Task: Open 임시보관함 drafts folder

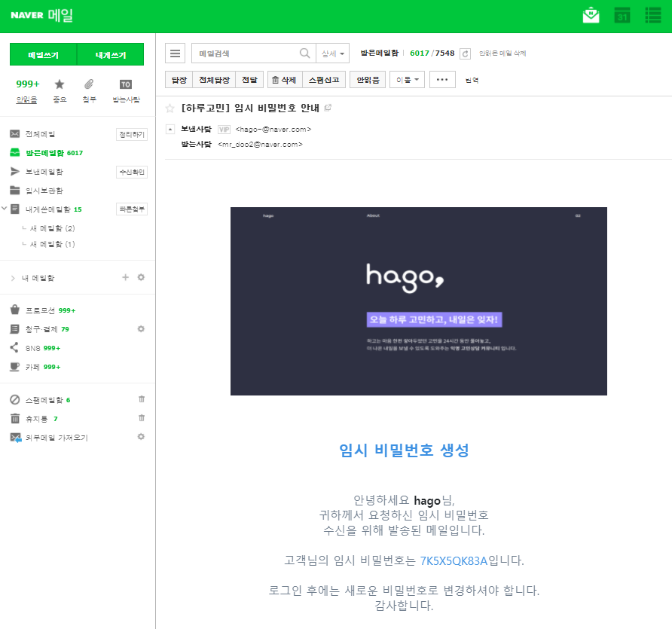Action: pos(44,191)
